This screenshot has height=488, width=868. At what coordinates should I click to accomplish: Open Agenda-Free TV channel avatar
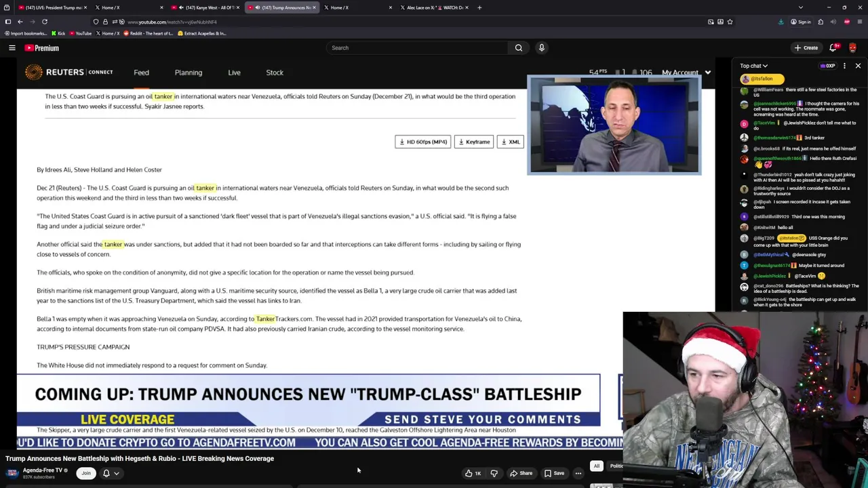[x=12, y=473]
